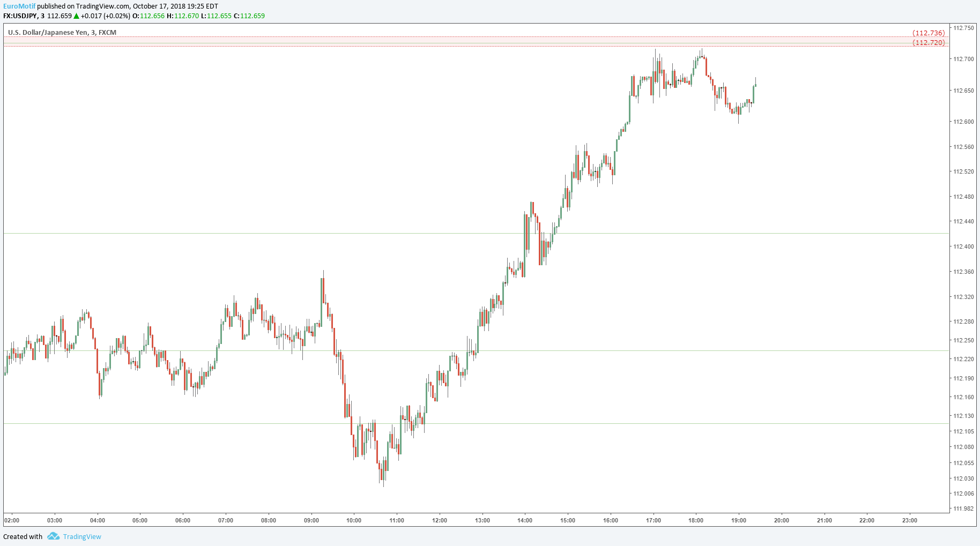This screenshot has width=980, height=546.
Task: Click the 07:00 time axis label
Action: tap(226, 520)
